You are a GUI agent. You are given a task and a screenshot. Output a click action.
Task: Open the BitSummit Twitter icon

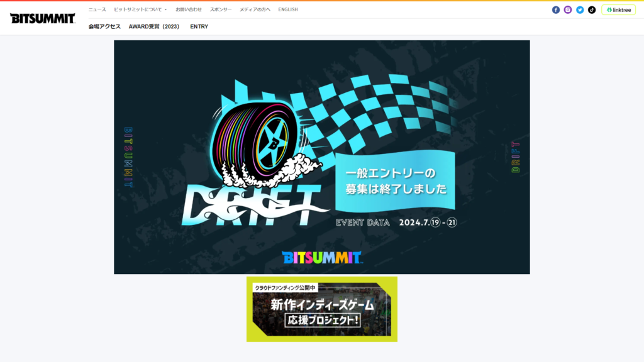tap(580, 10)
